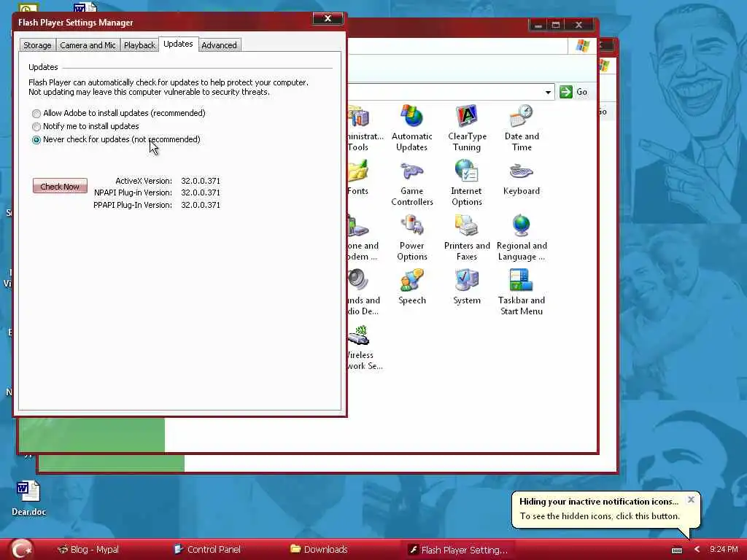
Task: Switch to Camera and Mic tab
Action: coord(88,45)
